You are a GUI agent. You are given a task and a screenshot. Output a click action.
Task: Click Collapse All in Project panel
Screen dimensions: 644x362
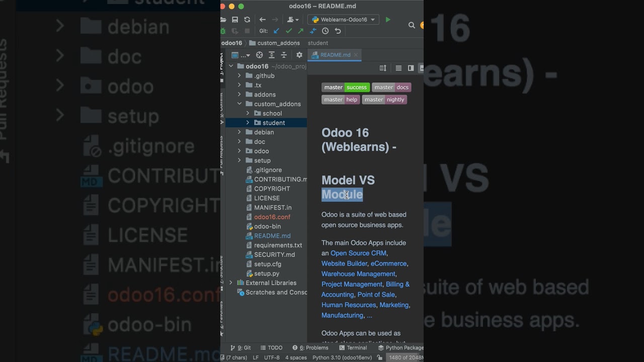click(x=284, y=55)
